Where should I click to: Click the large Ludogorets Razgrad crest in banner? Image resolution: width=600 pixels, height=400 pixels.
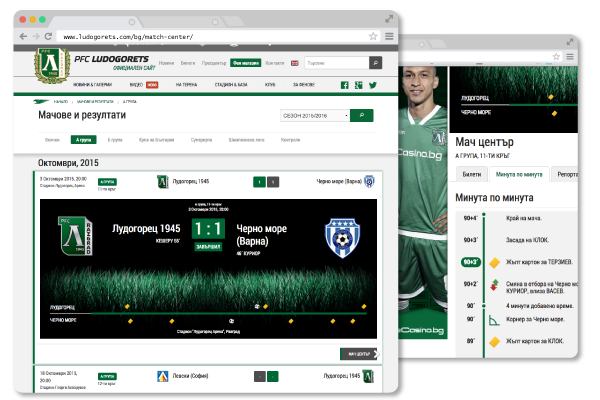pos(75,236)
